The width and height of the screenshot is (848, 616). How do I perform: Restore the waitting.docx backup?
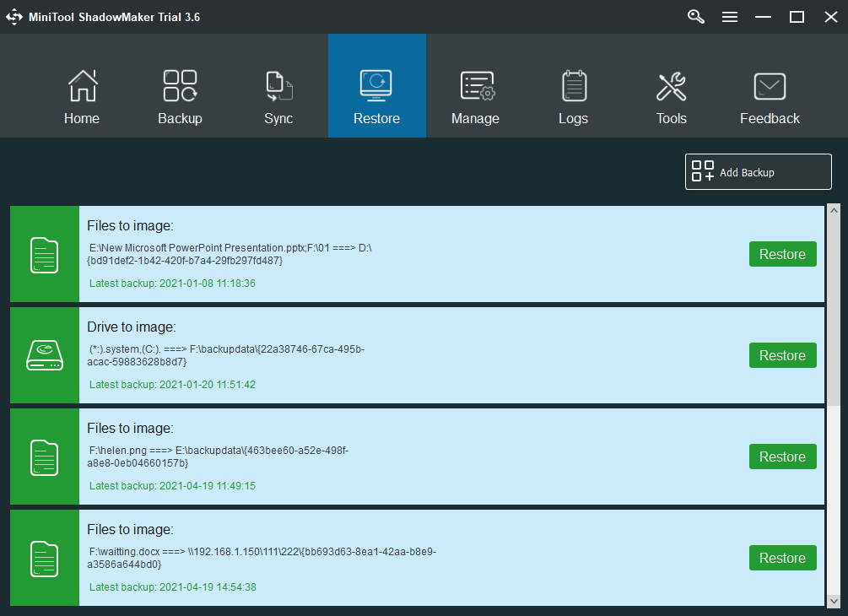pyautogui.click(x=782, y=558)
